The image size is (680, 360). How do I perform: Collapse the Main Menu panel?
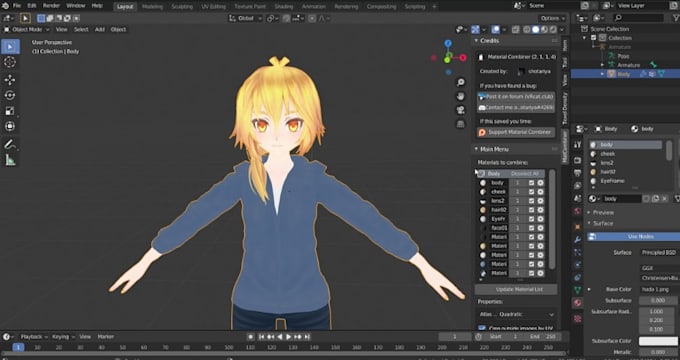coord(476,149)
